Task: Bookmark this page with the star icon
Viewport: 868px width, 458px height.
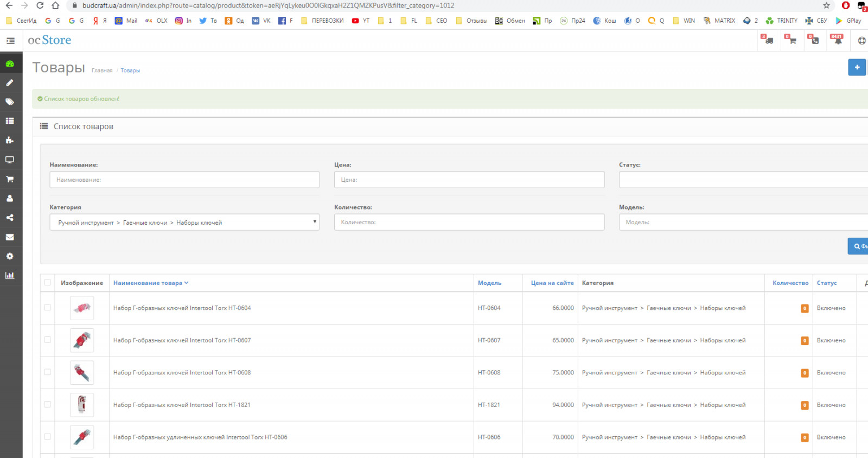Action: [826, 5]
